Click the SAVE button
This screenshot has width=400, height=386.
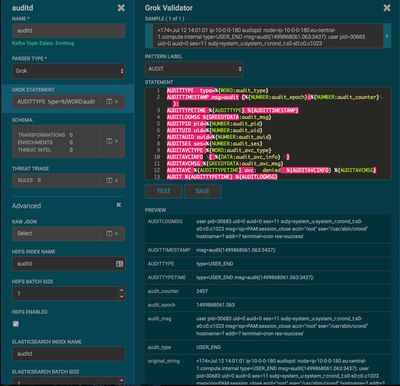[x=202, y=191]
